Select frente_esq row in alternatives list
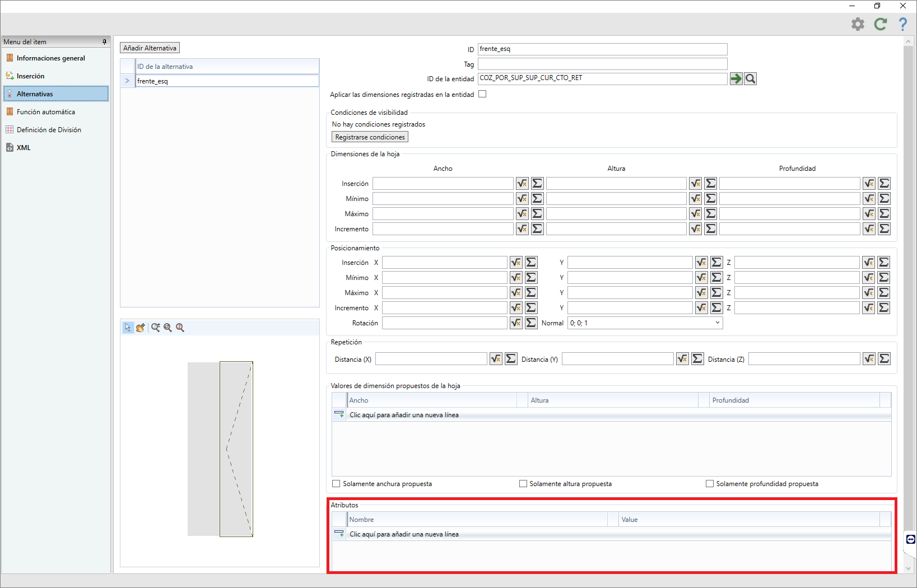 pos(227,81)
